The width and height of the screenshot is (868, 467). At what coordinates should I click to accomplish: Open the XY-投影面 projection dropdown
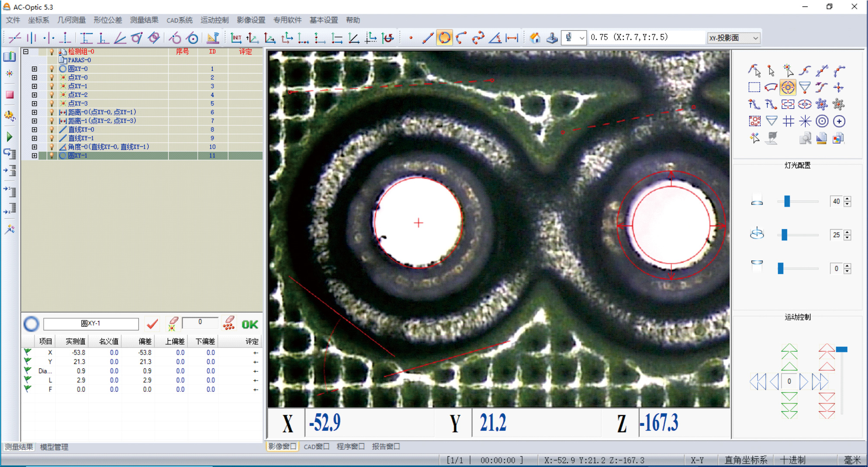[x=755, y=38]
